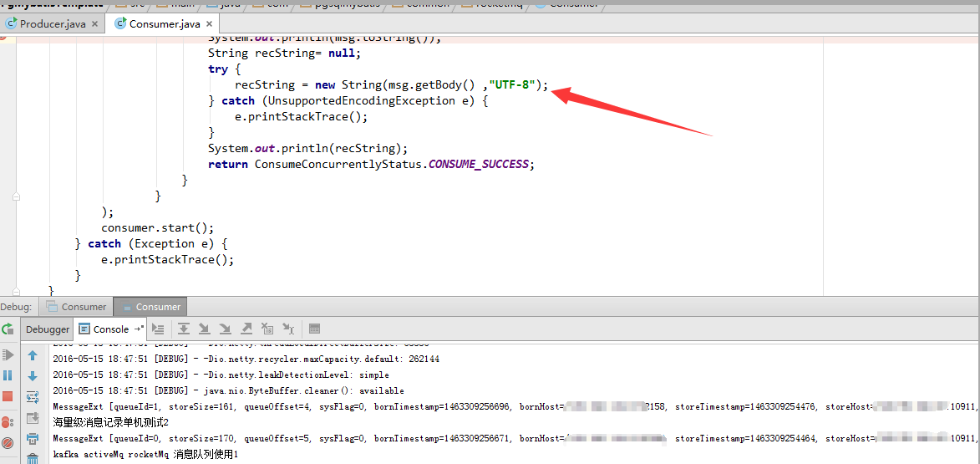This screenshot has width=980, height=464.
Task: Click the Resume Program icon
Action: point(8,355)
